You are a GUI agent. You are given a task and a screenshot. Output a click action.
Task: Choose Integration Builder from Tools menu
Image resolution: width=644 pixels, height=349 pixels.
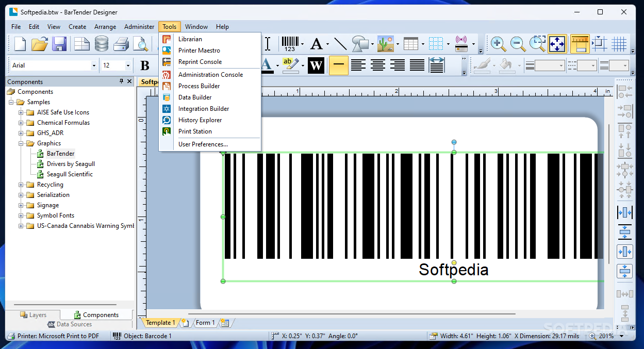[210, 109]
